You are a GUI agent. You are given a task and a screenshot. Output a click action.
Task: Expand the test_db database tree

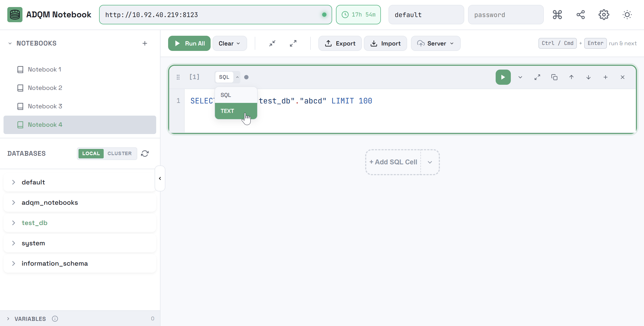[x=14, y=223]
